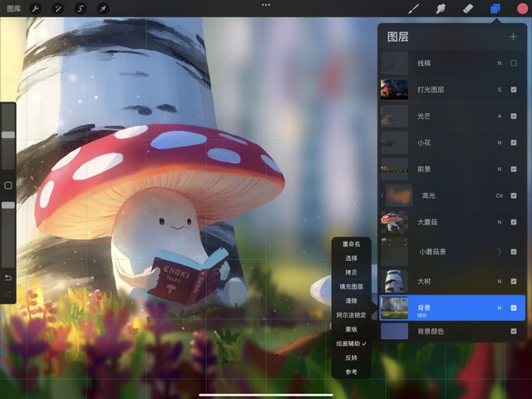
Task: Select the 小蘑菇景 group name
Action: click(432, 252)
